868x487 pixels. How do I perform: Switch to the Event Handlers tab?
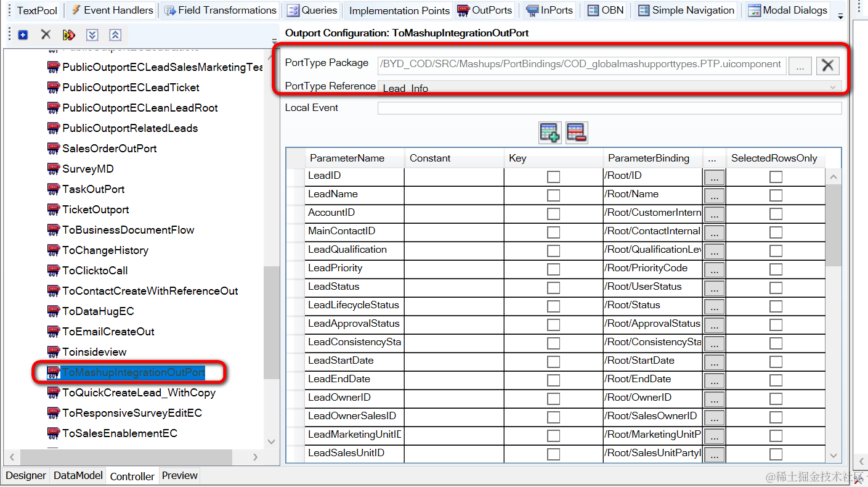[x=112, y=10]
